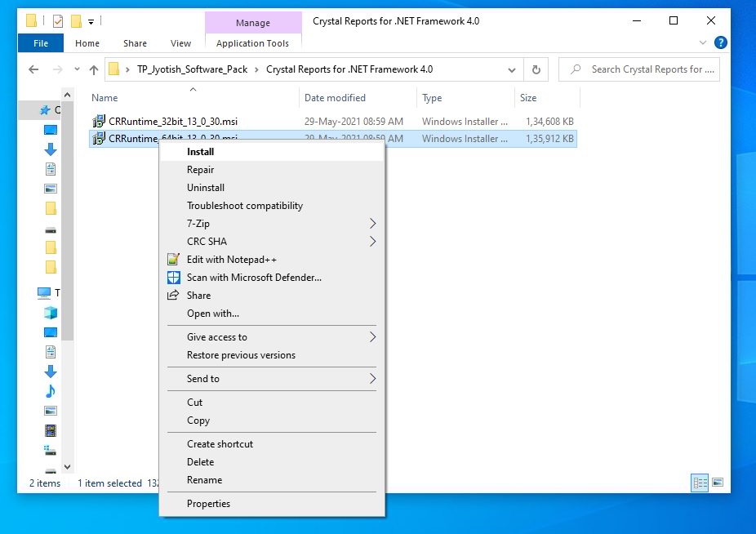This screenshot has height=534, width=756.
Task: Choose Properties in the context menu
Action: [x=208, y=504]
